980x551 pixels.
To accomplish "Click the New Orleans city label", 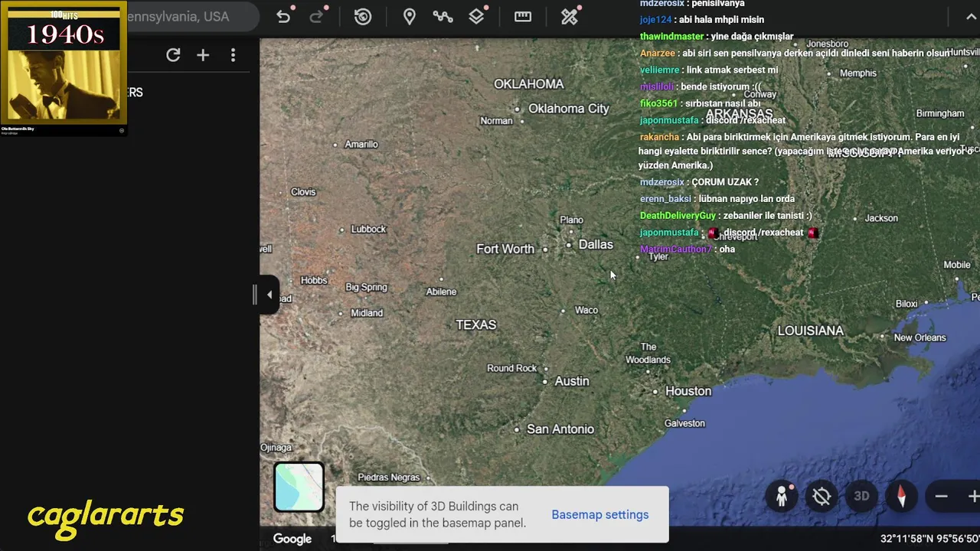I will coord(920,337).
